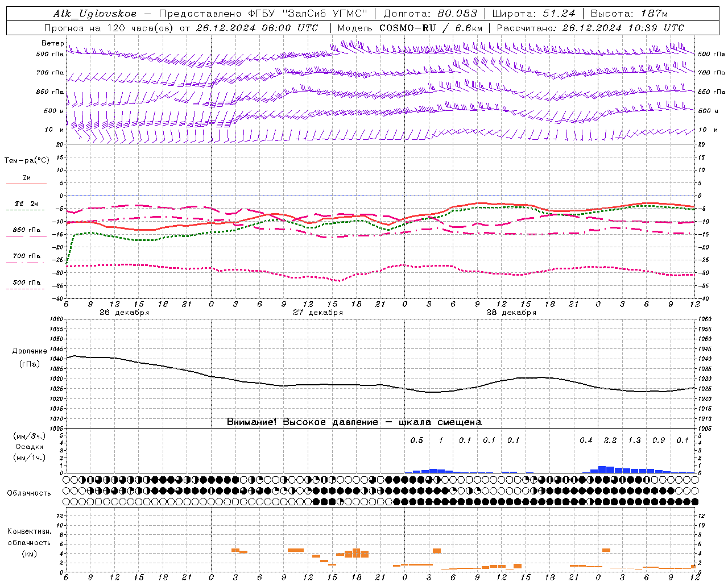Select the "500 гПа" temperature legend label
Viewport: 728px width, 582px height.
click(x=27, y=282)
